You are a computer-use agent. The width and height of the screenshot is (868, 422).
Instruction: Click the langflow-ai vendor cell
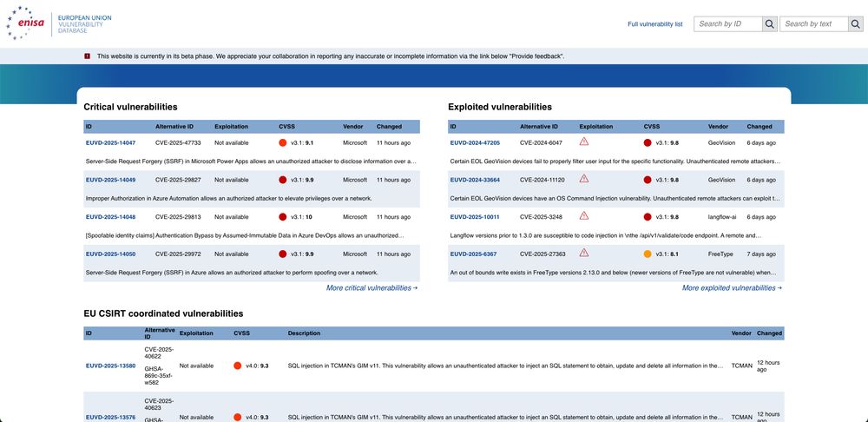pyautogui.click(x=722, y=217)
